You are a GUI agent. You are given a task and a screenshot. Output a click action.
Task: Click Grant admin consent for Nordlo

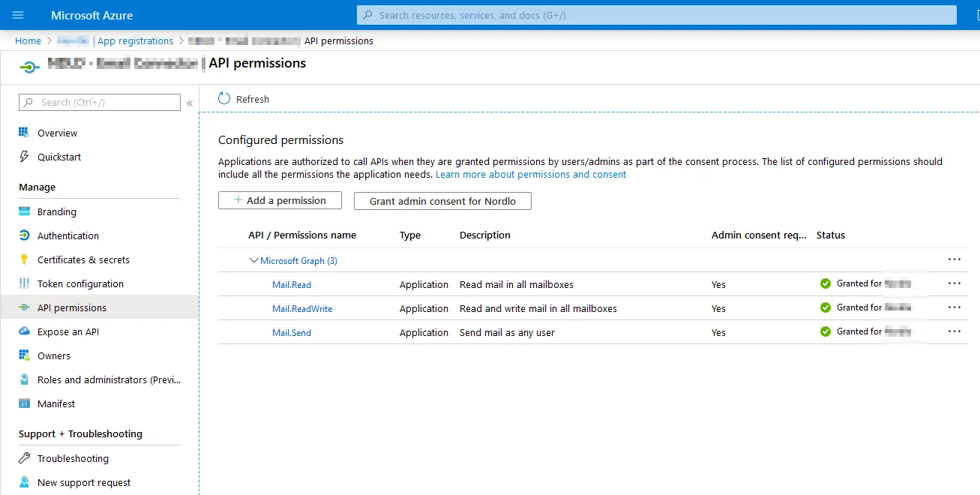click(x=442, y=201)
